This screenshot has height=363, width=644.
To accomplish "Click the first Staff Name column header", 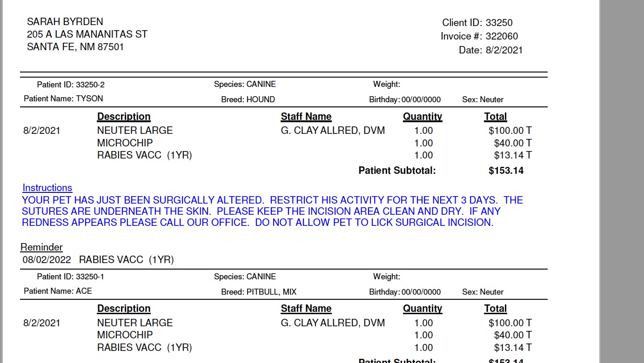I will coord(306,117).
